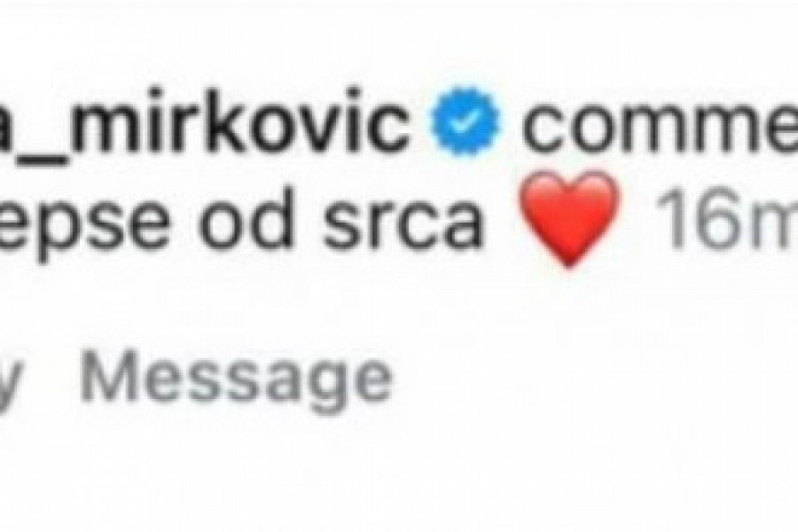Tap the badge beside the mirkovic handle

465,122
